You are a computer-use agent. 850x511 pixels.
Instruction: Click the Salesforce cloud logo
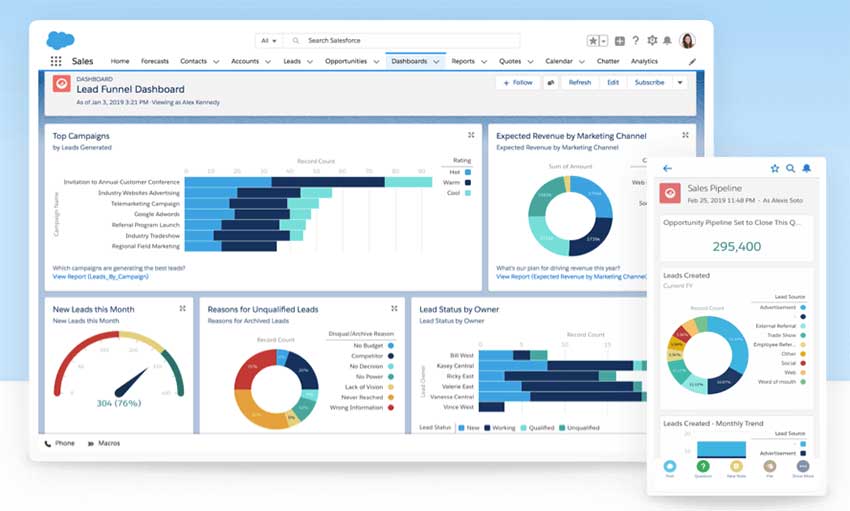[60, 40]
